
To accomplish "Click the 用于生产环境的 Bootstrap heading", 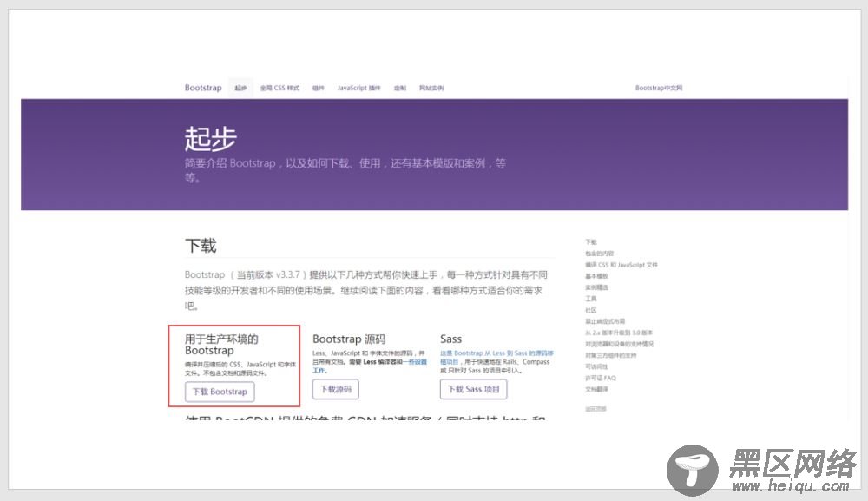I will [x=221, y=345].
